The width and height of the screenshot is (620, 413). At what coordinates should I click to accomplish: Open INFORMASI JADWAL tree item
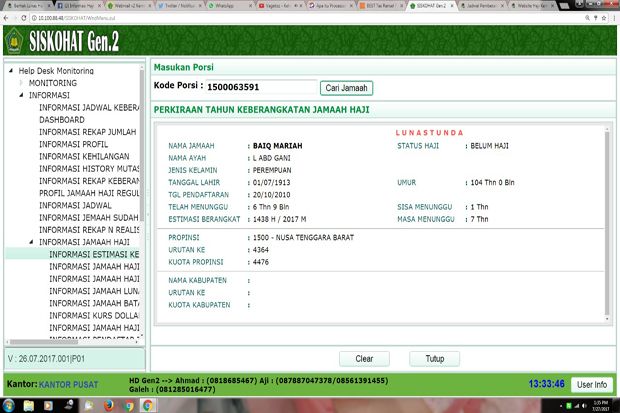(x=75, y=205)
